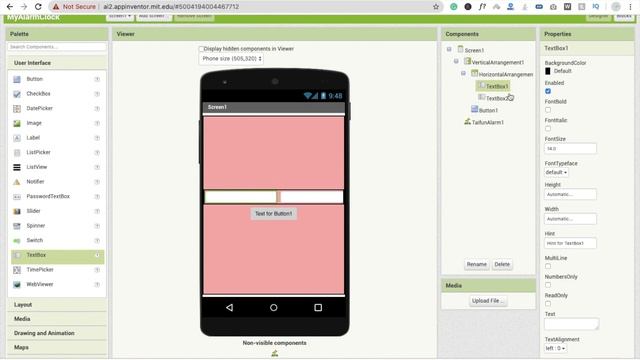
Task: Open the Phone size dropdown
Action: coord(231,59)
